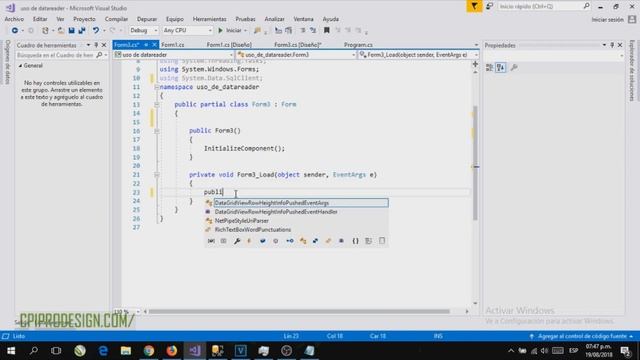Click Iniciar sesión sign-in link
Screen dimensions: 640x360
pos(607,20)
